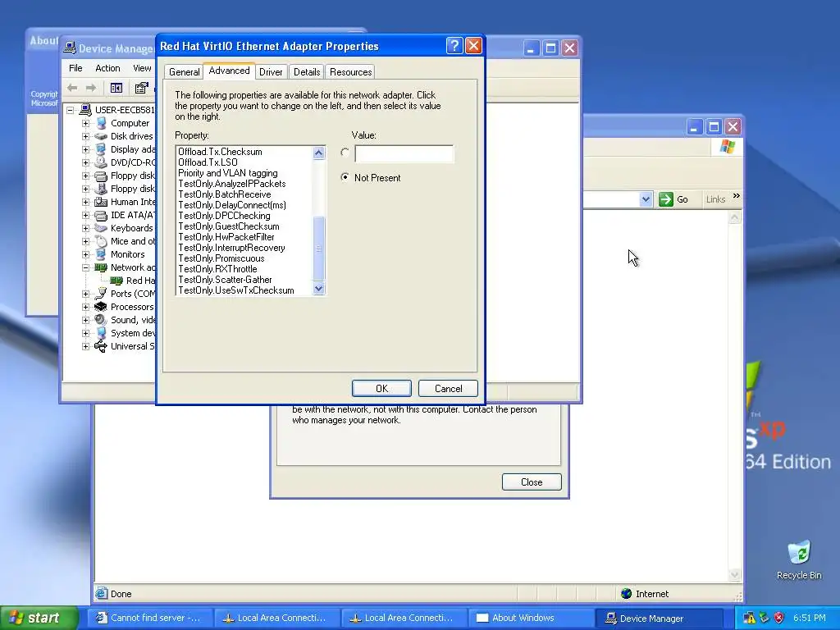Click the Property list scroll up arrow
Screen dimensions: 840x630
pyautogui.click(x=319, y=153)
